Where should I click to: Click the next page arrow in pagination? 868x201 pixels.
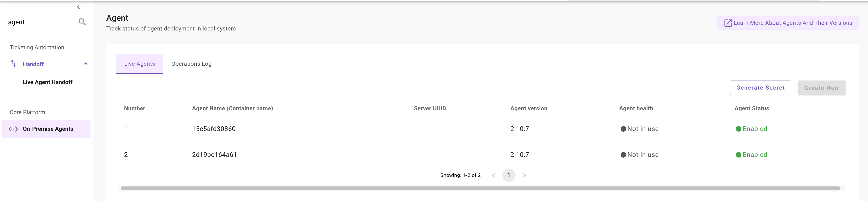click(524, 175)
